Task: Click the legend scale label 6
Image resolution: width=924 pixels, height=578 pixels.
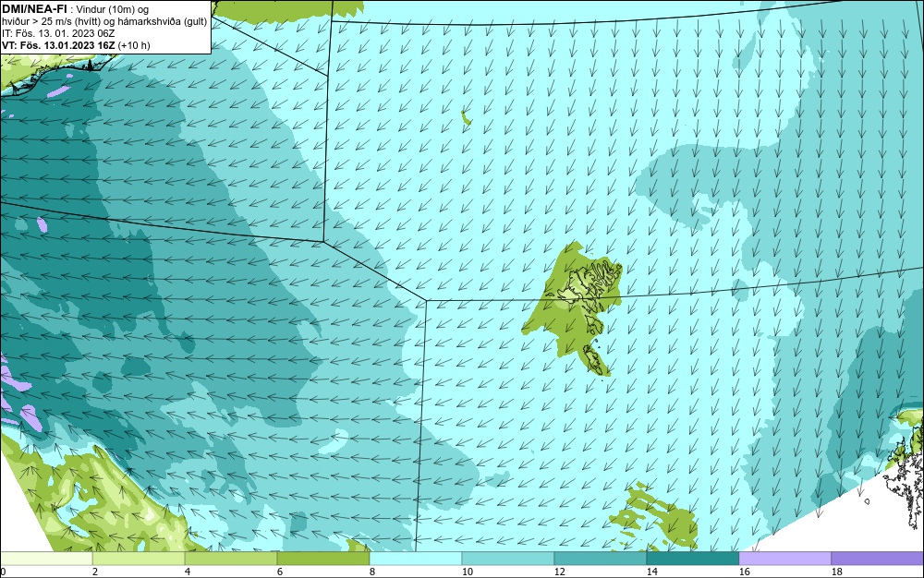Action: (x=279, y=572)
